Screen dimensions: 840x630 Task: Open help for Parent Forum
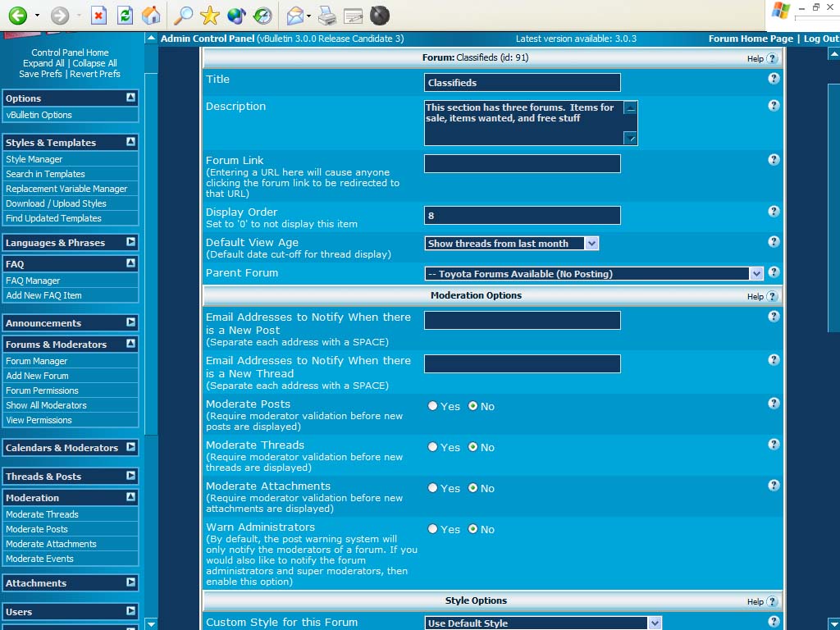774,272
